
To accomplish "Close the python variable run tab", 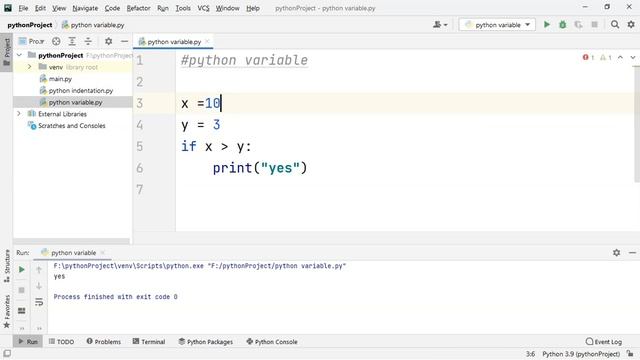I will point(102,253).
